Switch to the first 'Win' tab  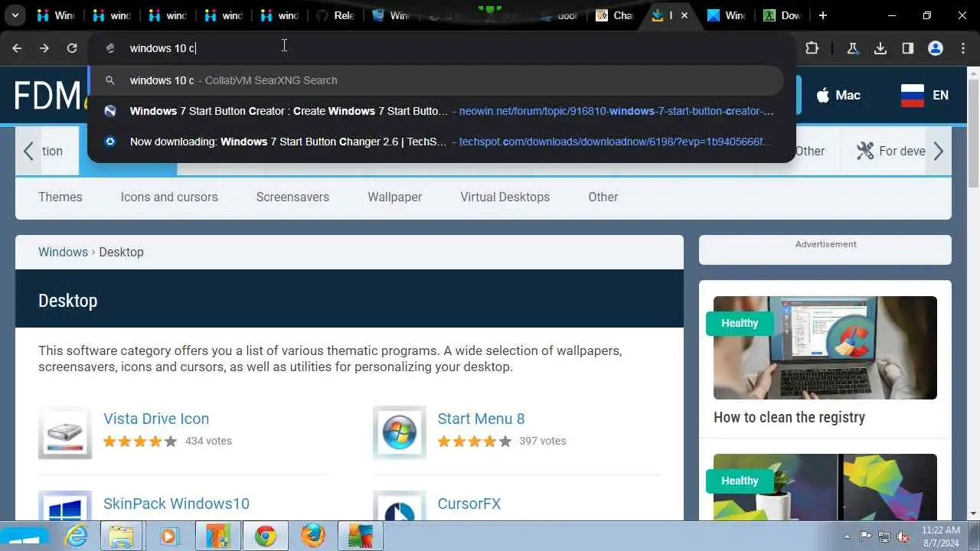point(56,15)
